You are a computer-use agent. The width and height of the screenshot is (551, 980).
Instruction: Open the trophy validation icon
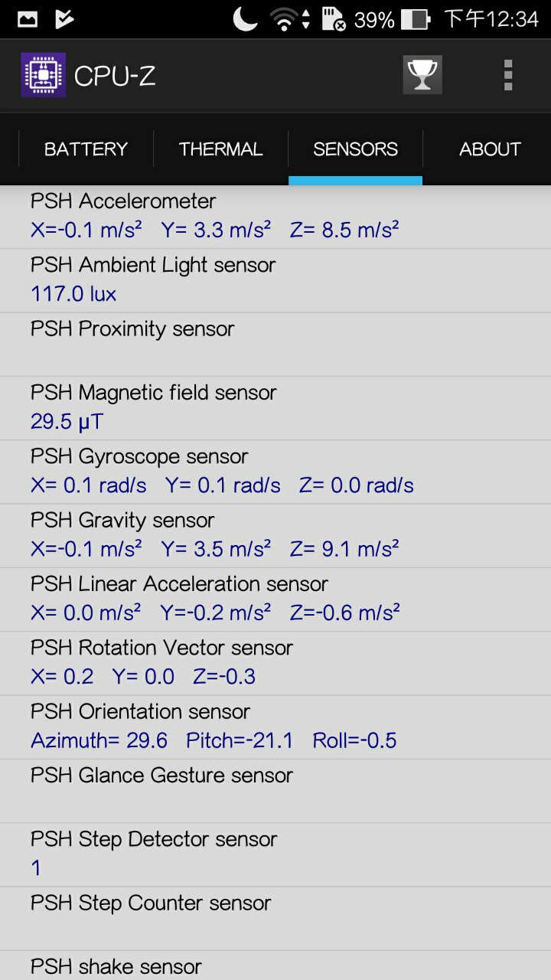click(x=422, y=75)
